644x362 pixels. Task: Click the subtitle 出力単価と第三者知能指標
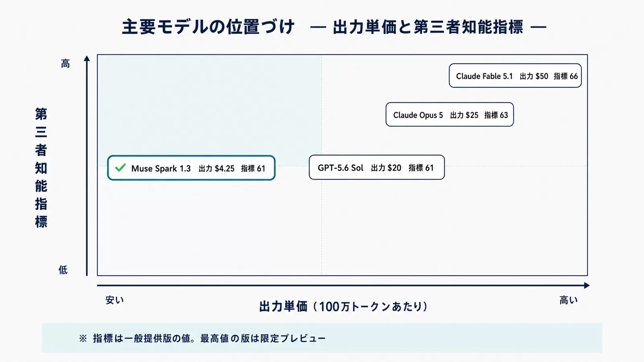point(428,27)
